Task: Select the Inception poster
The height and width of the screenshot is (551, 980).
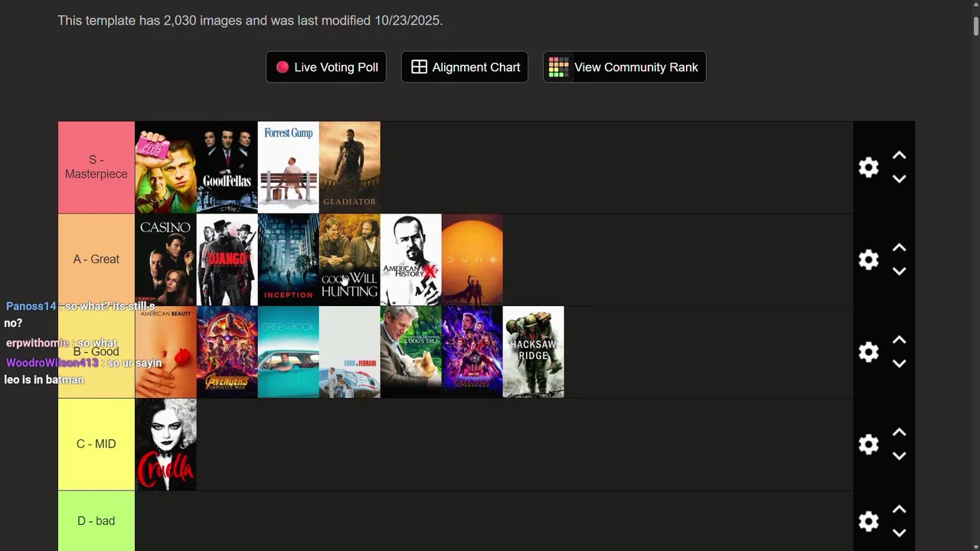Action: (x=289, y=260)
